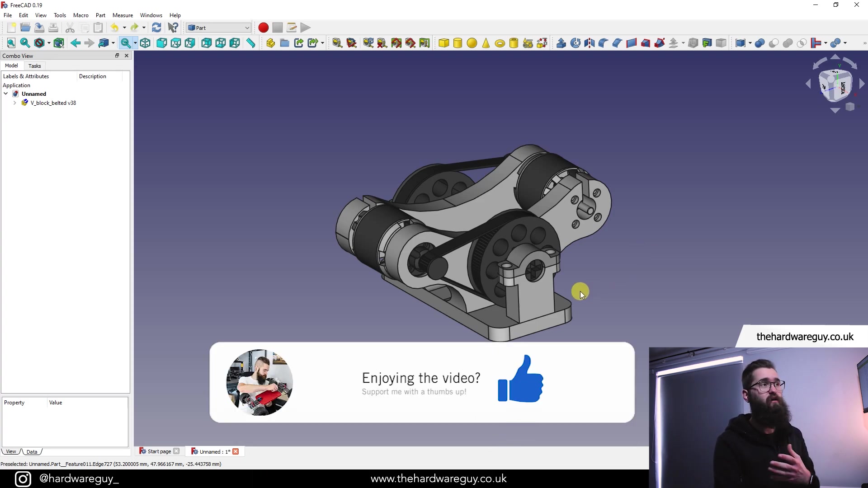The image size is (868, 488).
Task: Open the Macro menu
Action: (x=80, y=15)
